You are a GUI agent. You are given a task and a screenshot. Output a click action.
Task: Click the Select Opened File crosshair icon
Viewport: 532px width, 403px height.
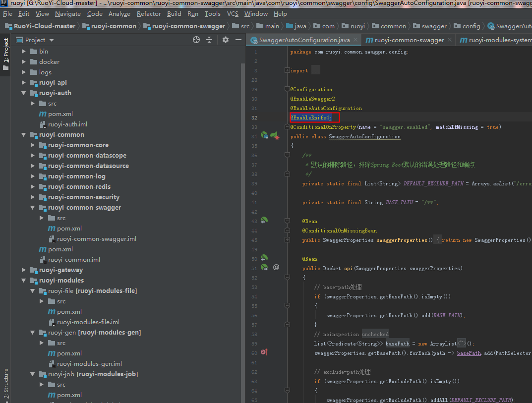pyautogui.click(x=197, y=39)
